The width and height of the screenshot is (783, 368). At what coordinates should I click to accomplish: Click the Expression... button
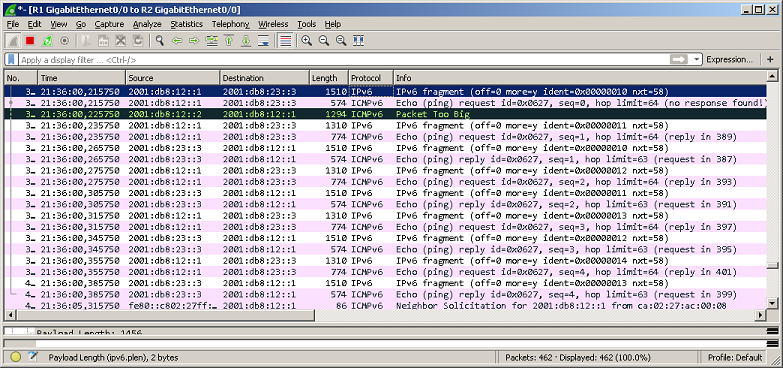tap(730, 59)
